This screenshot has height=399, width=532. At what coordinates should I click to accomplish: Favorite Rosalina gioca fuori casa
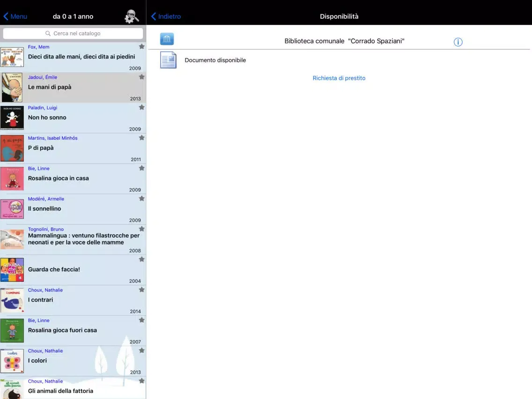(x=142, y=320)
